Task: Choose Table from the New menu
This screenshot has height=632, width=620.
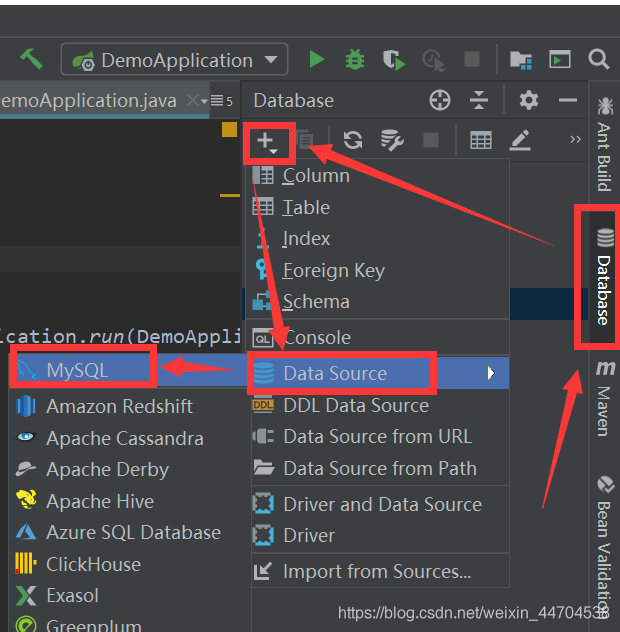Action: point(378,208)
